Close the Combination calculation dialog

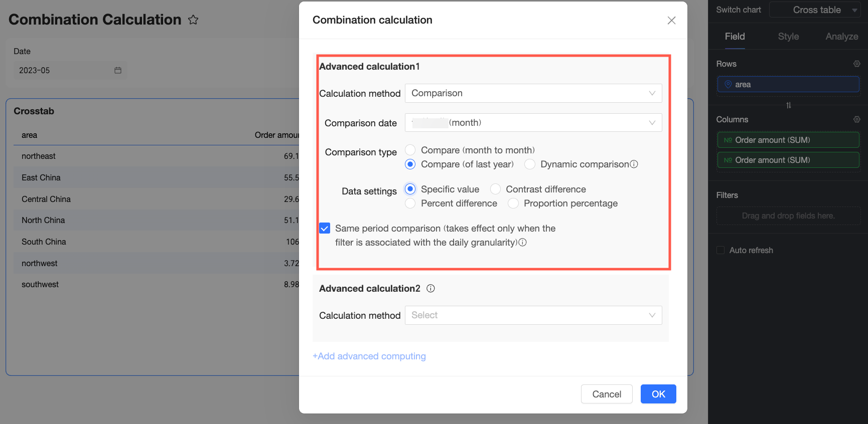671,20
